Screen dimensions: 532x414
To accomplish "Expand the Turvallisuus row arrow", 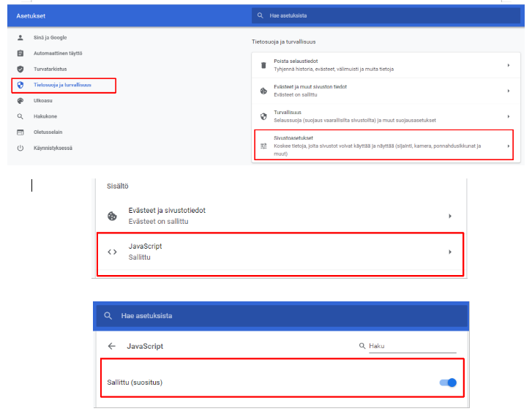I will pyautogui.click(x=507, y=116).
